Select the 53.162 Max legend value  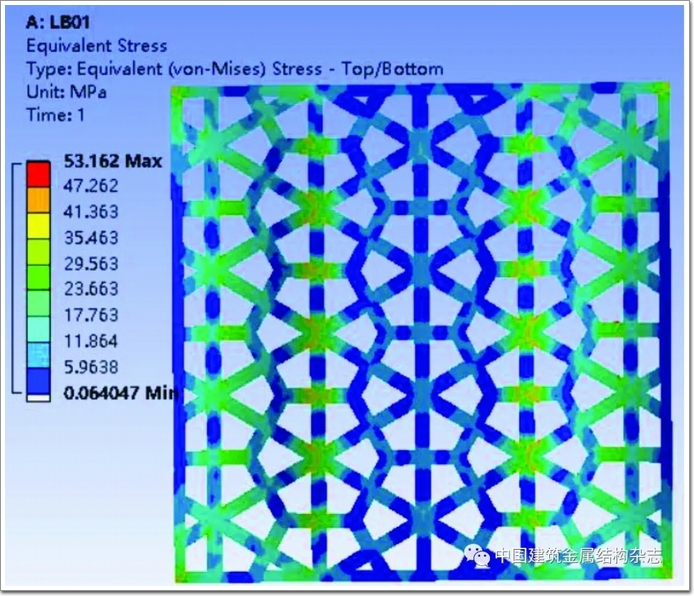coord(112,162)
